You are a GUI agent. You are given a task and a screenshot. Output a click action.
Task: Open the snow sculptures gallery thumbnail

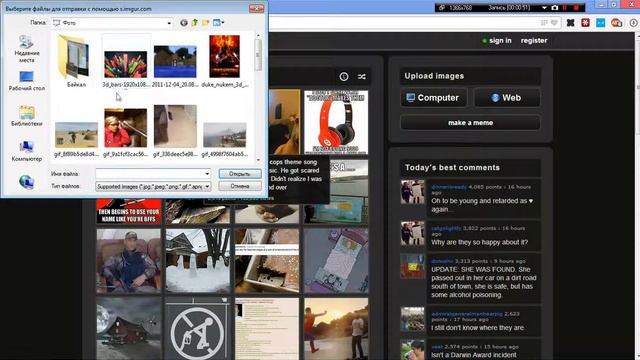198,261
